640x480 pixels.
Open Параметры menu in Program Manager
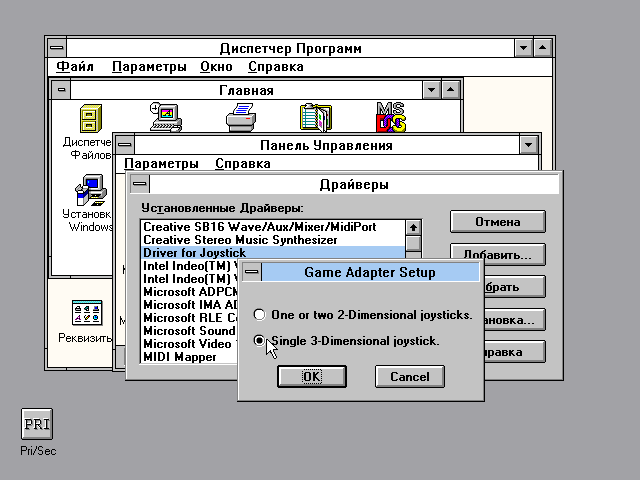point(149,67)
